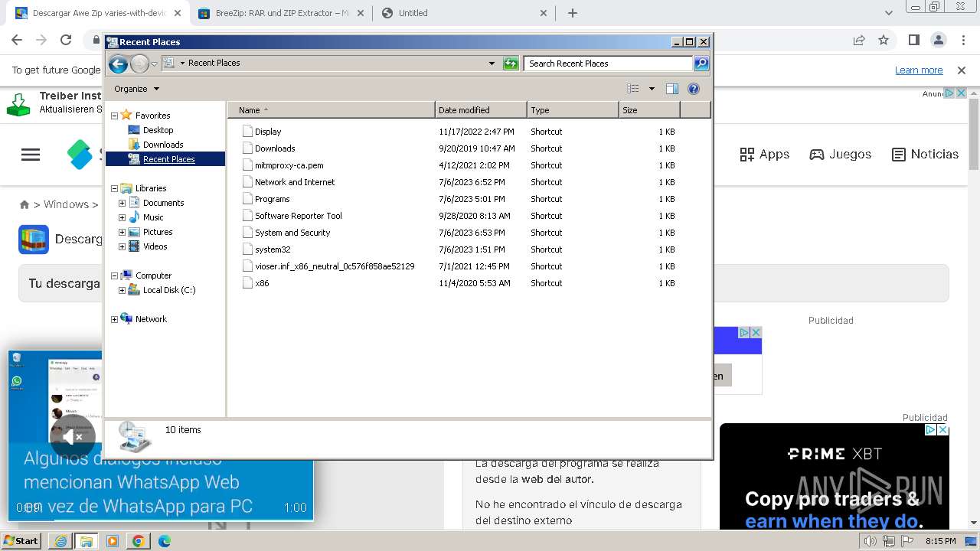This screenshot has width=980, height=551.
Task: Open the Organize menu
Action: click(x=136, y=89)
